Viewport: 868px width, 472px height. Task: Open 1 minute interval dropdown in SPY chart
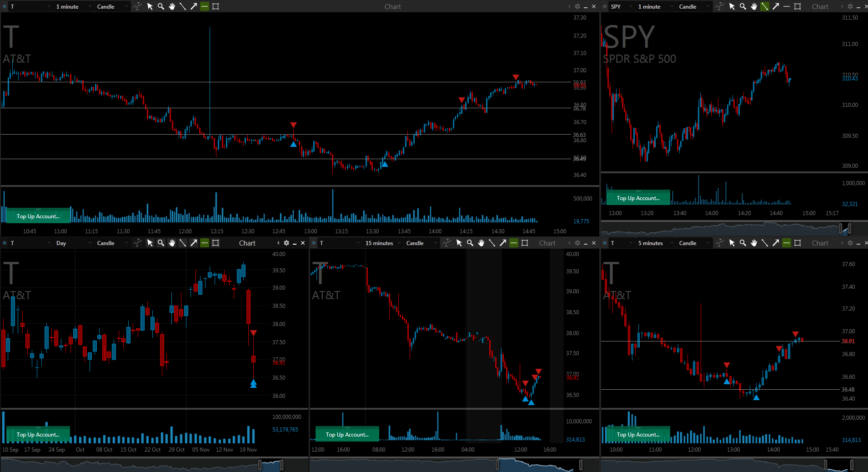(x=655, y=6)
